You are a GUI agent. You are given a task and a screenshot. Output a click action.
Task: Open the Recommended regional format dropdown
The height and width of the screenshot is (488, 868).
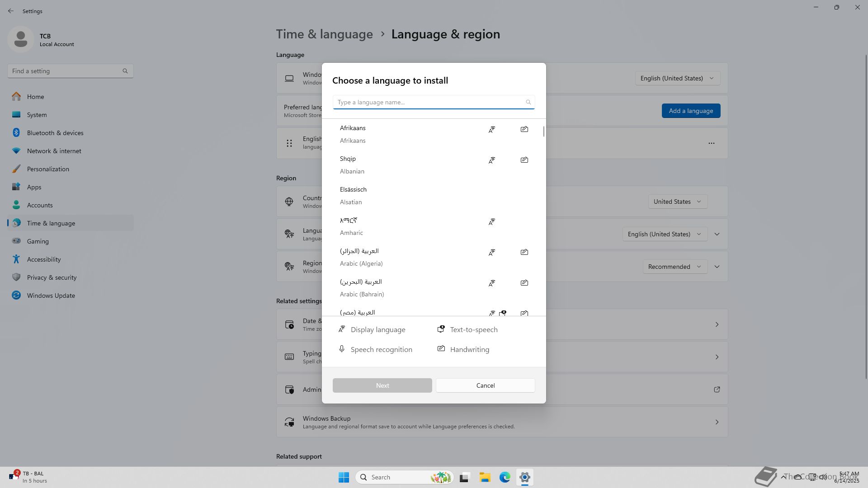[674, 267]
